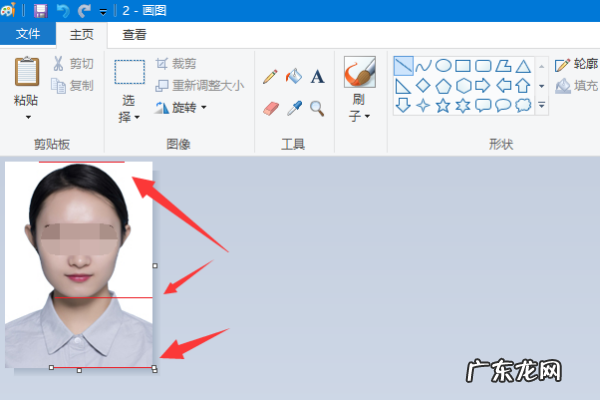Image resolution: width=600 pixels, height=400 pixels.
Task: Pick the diagonal line shape
Action: click(x=403, y=66)
